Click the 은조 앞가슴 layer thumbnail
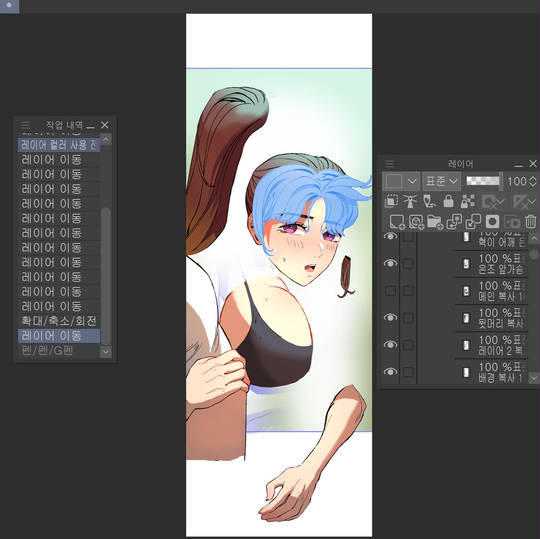Viewport: 540px width, 539px height. coord(466,264)
